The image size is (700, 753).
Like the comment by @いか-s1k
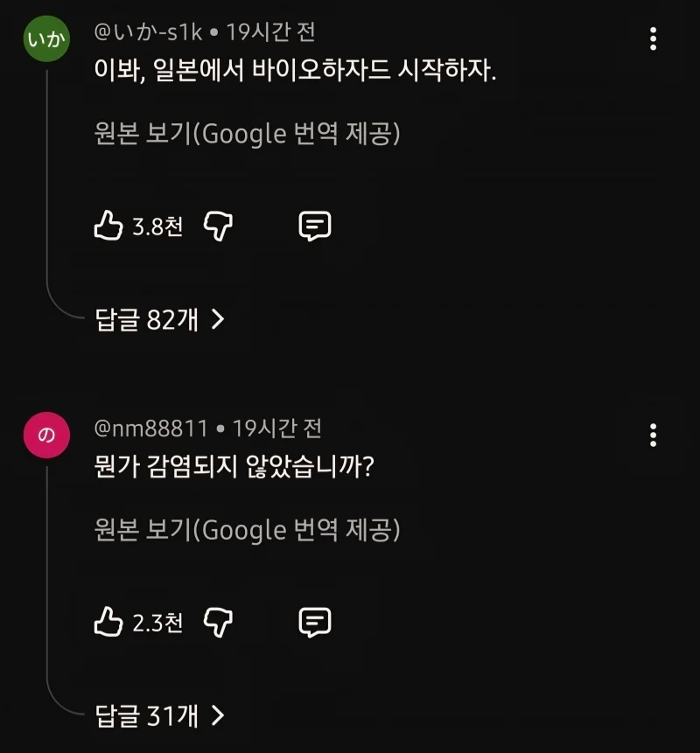108,227
